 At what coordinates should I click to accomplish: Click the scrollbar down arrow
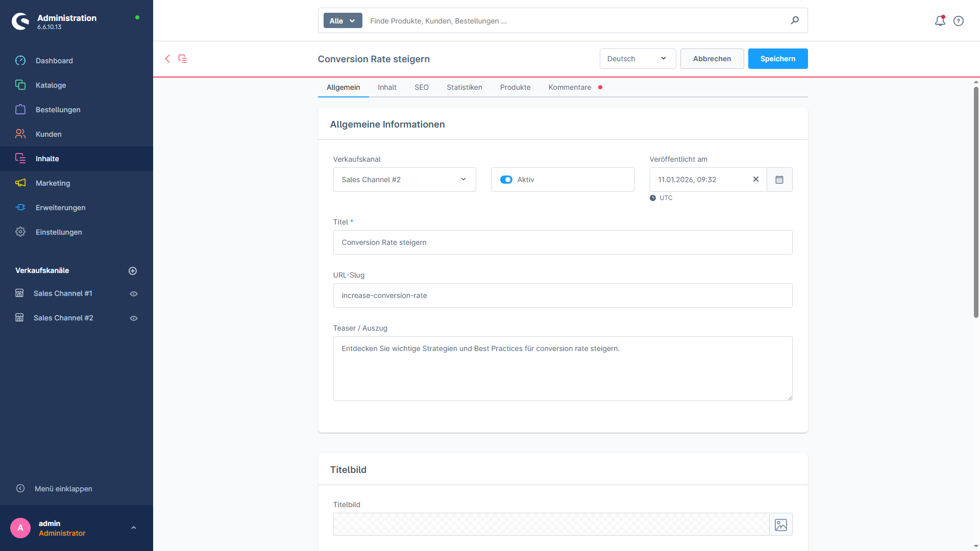pyautogui.click(x=976, y=546)
